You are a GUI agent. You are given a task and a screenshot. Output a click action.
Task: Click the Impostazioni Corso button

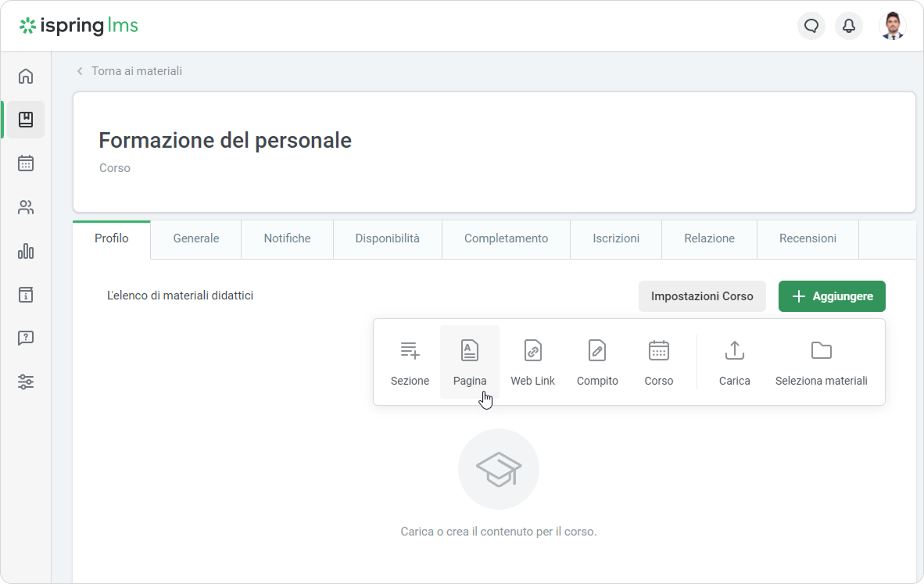point(702,296)
